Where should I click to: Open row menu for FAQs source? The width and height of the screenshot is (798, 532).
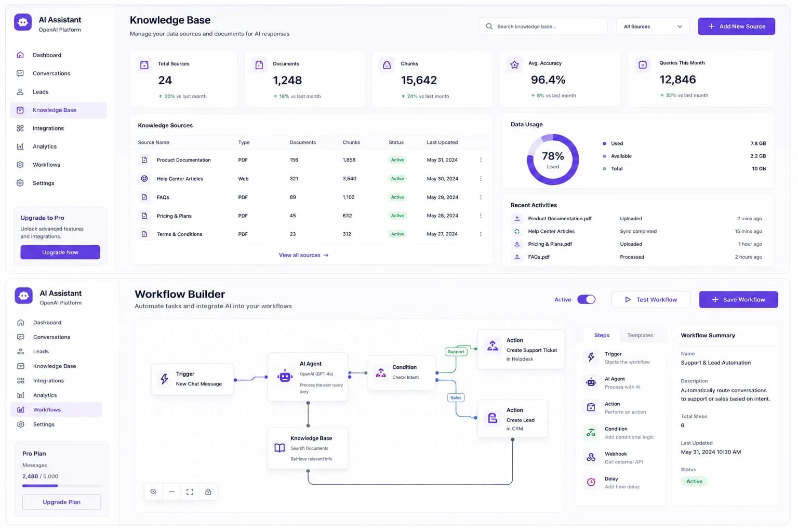[481, 197]
